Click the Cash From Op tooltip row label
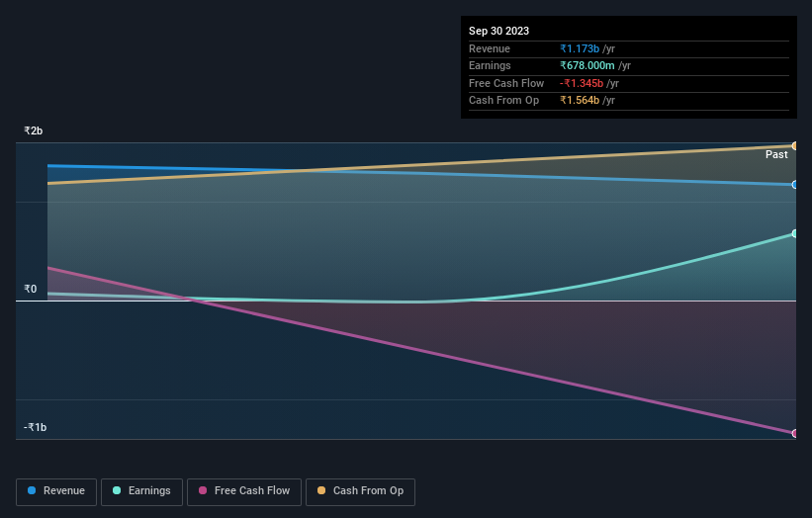This screenshot has width=812, height=518. (x=503, y=101)
